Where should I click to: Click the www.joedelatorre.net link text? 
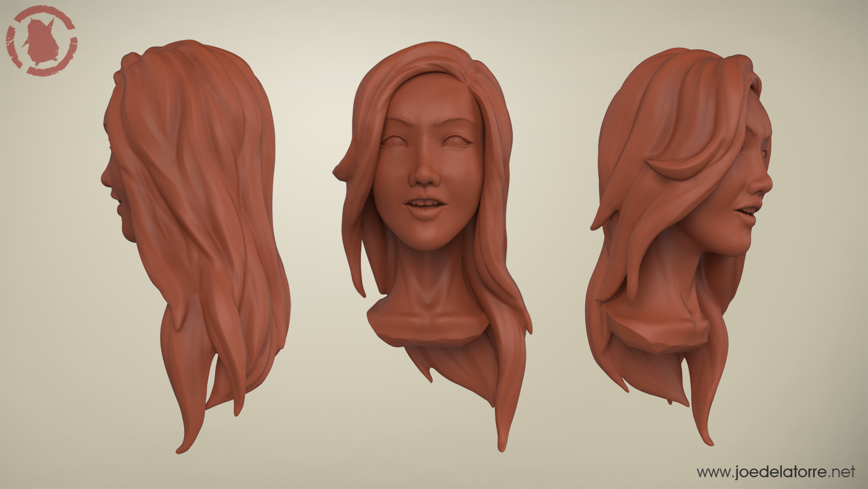point(776,472)
